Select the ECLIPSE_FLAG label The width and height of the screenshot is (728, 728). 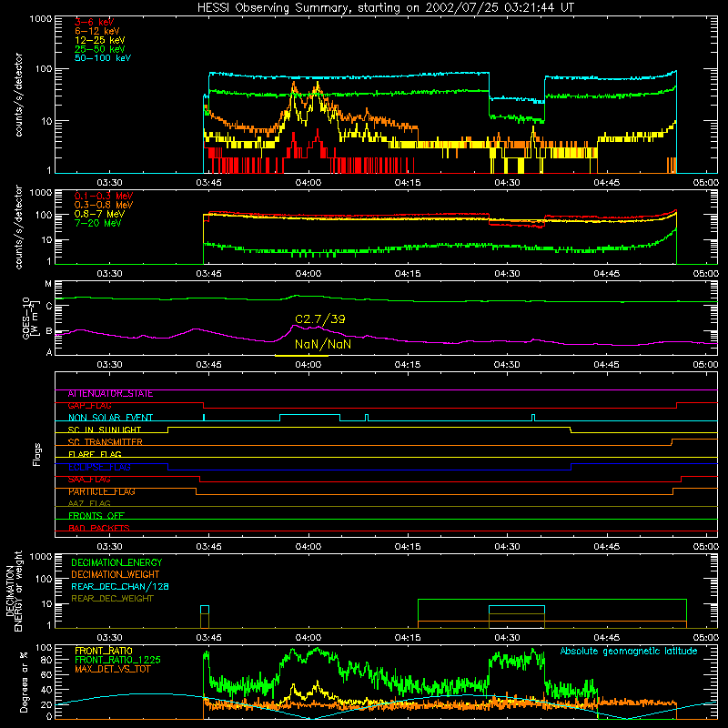click(99, 467)
